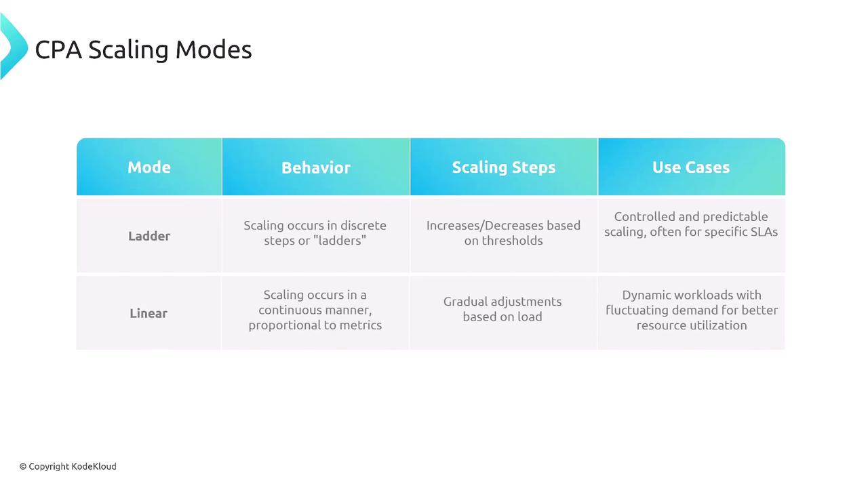Image resolution: width=868 pixels, height=488 pixels.
Task: Click the discrete steps behavior cell
Action: click(315, 232)
